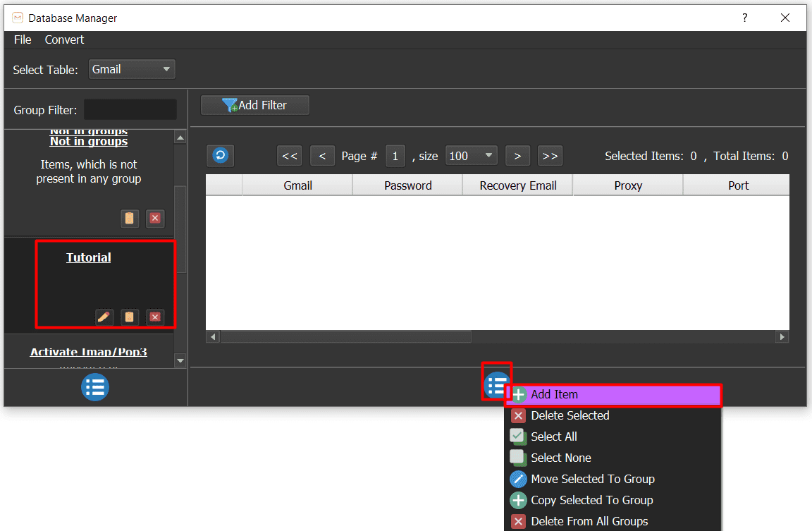812x531 pixels.
Task: Choose Delete From All Groups
Action: click(x=613, y=521)
